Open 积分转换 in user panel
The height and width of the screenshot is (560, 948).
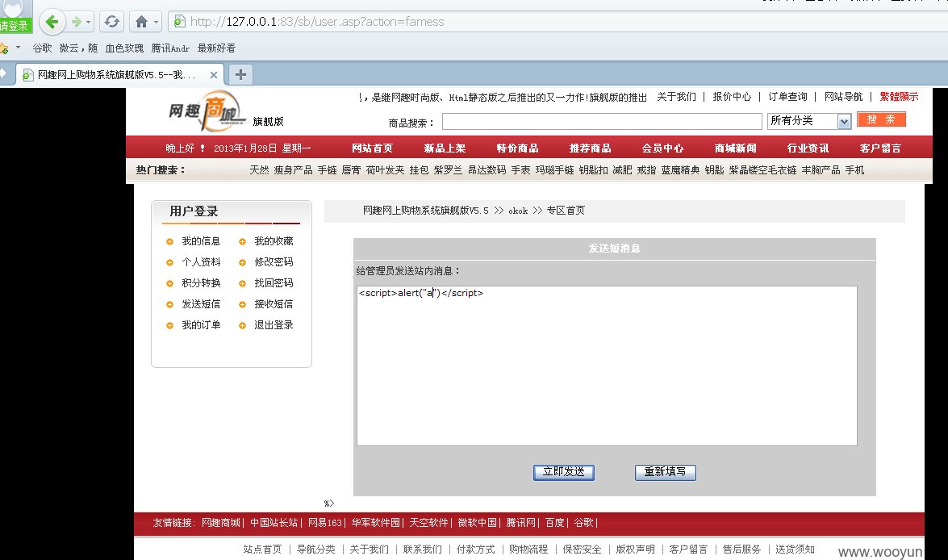point(201,283)
